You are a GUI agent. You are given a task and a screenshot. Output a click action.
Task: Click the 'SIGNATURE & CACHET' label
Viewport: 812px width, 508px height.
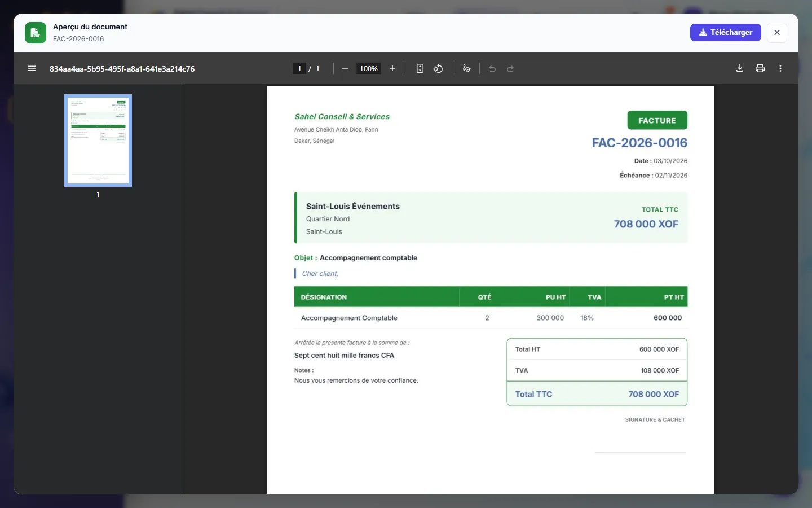655,420
